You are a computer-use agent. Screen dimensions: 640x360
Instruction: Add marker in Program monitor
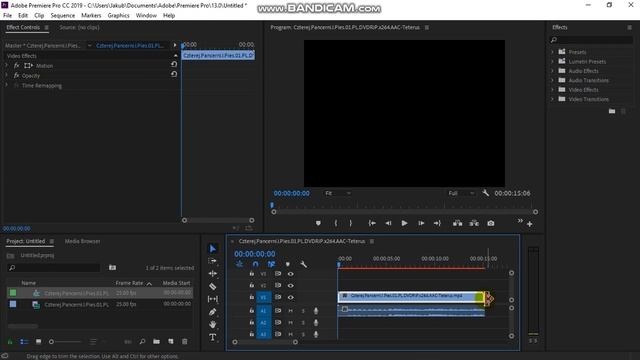click(318, 223)
